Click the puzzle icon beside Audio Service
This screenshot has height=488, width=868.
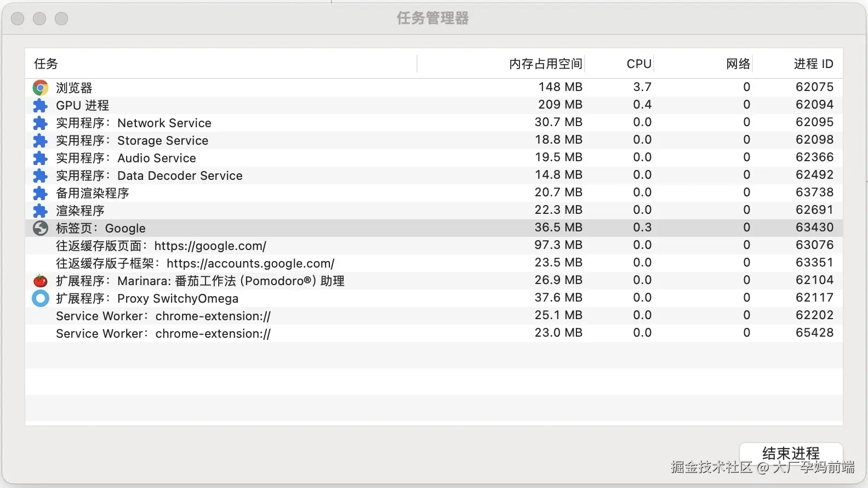tap(41, 158)
